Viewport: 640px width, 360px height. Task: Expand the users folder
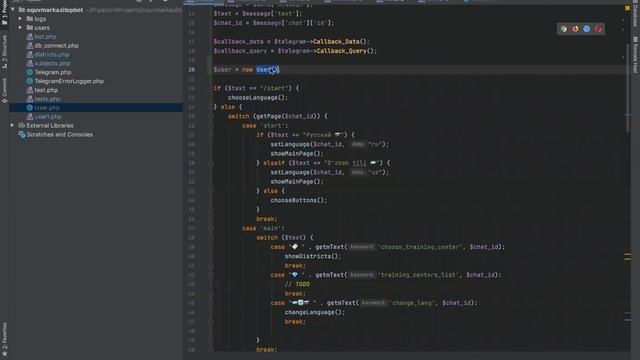[20, 28]
